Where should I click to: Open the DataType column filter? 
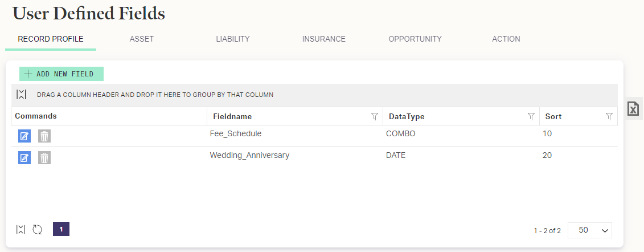click(531, 116)
